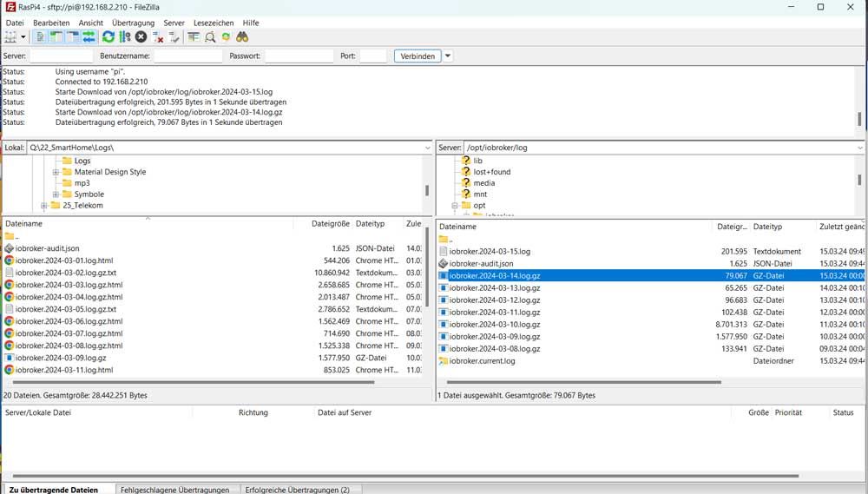
Task: Sort server list by Dateiname column
Action: point(457,227)
